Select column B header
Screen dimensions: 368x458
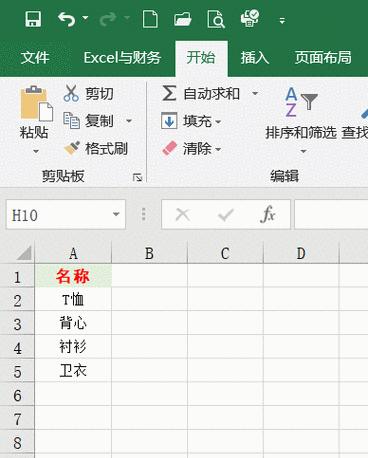149,253
